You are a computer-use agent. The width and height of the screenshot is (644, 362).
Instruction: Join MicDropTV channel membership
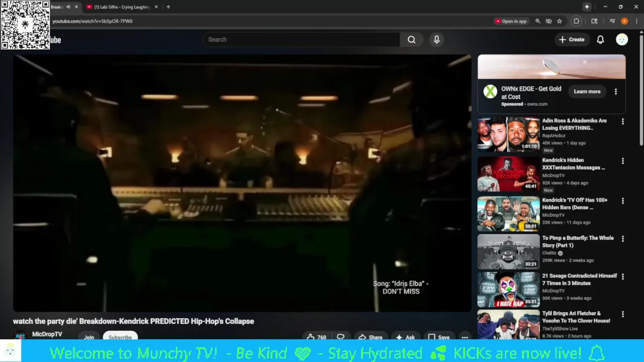[x=89, y=337]
